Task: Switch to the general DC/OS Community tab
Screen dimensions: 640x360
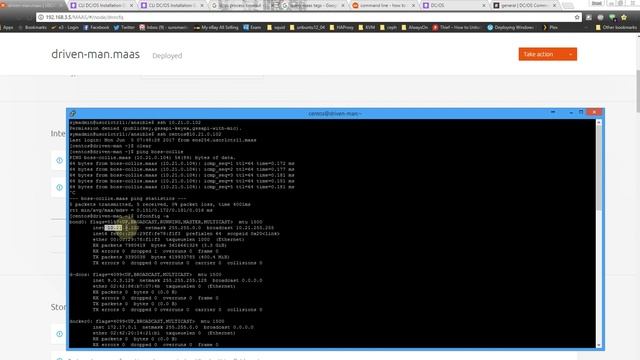Action: [525, 5]
